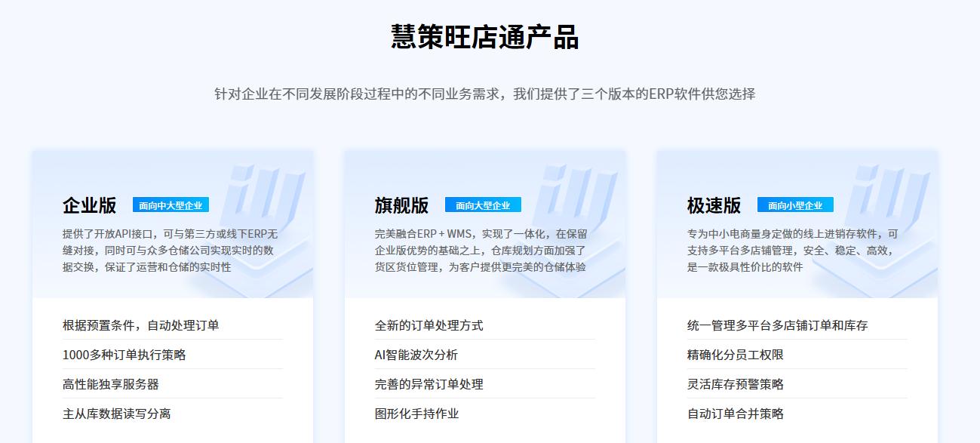Viewport: 980px width, 443px height.
Task: Click the 面向小型企业 blue badge
Action: [795, 205]
